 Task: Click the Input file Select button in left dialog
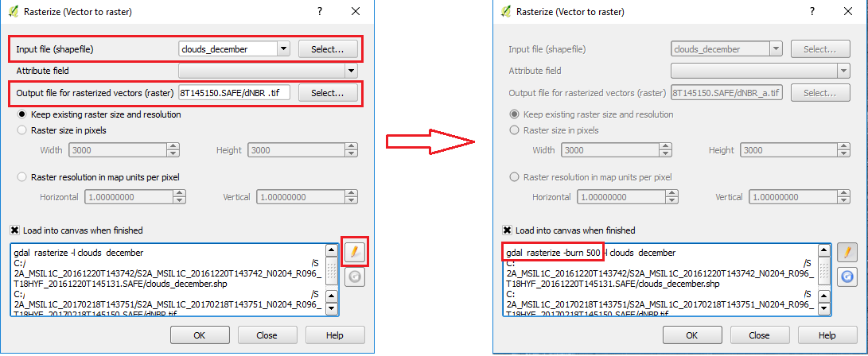pos(327,49)
